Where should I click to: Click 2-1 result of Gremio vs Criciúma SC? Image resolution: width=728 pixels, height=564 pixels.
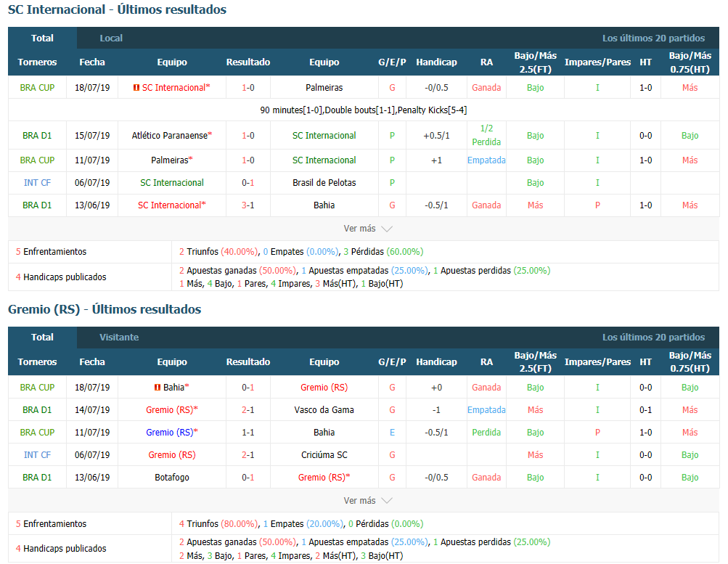(x=248, y=455)
